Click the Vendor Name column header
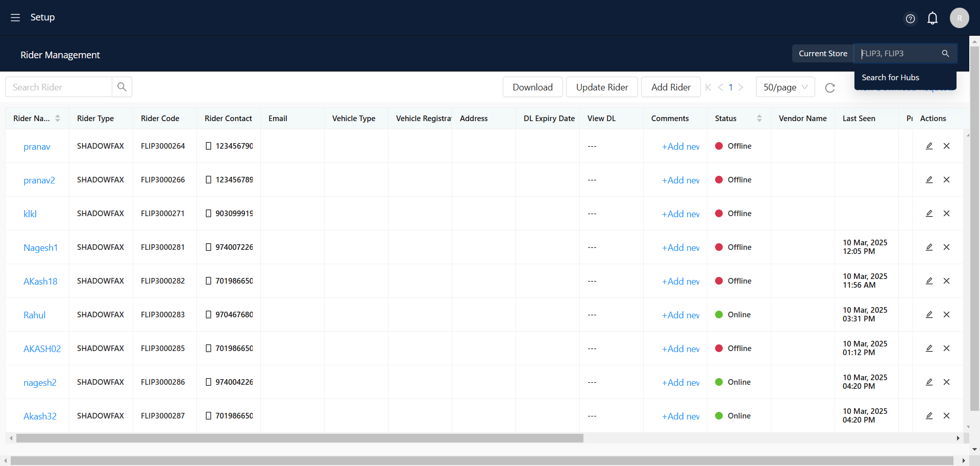 802,118
